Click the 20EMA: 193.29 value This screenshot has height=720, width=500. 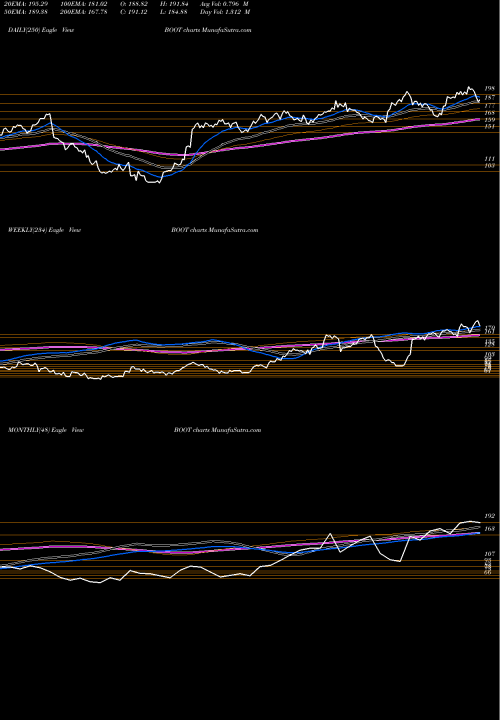[28, 4]
